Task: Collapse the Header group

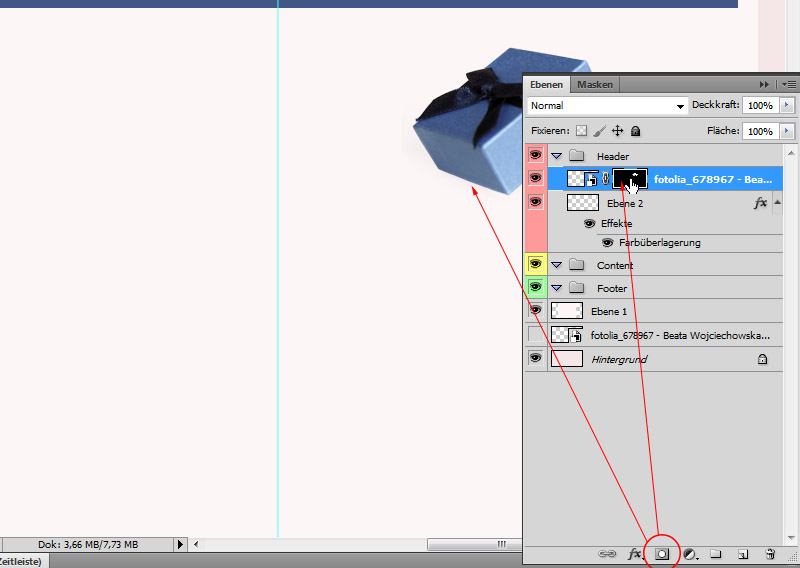Action: click(x=557, y=156)
